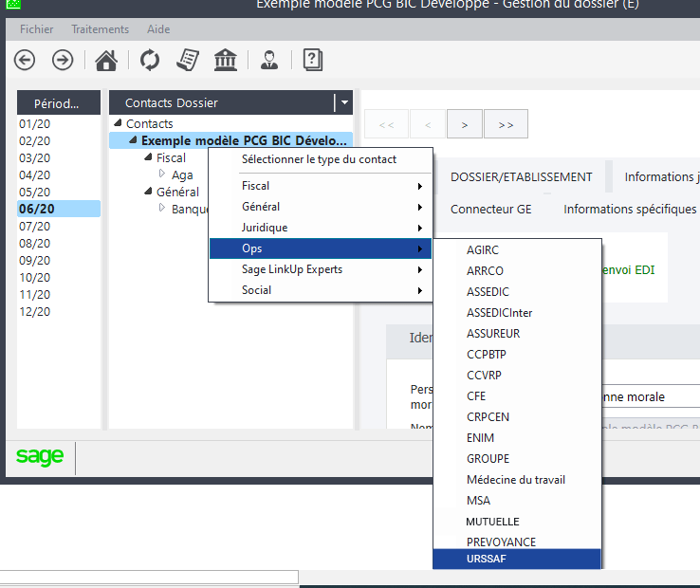Select period 03/20

tap(59, 158)
